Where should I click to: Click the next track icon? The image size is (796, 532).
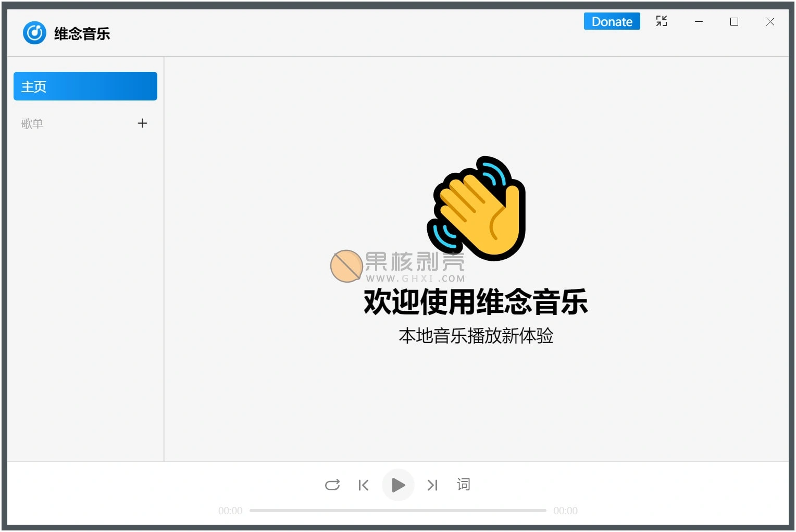(x=432, y=485)
